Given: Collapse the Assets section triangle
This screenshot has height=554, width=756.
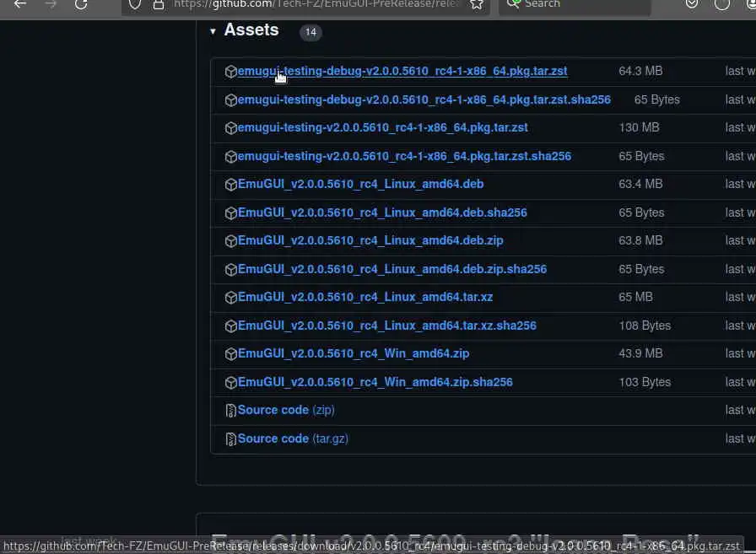Looking at the screenshot, I should pyautogui.click(x=213, y=31).
